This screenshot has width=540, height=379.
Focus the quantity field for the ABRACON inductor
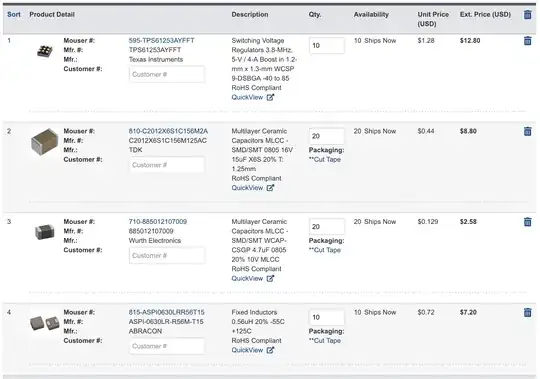(327, 317)
